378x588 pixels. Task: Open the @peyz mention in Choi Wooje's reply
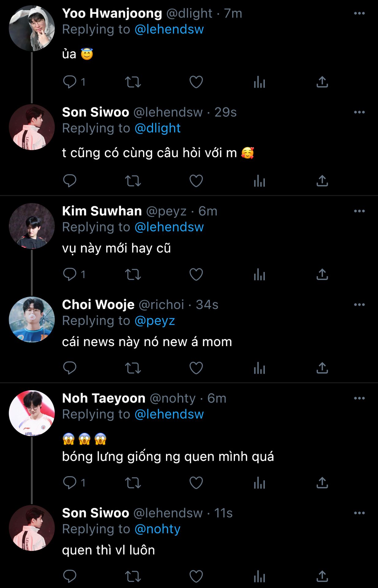155,321
